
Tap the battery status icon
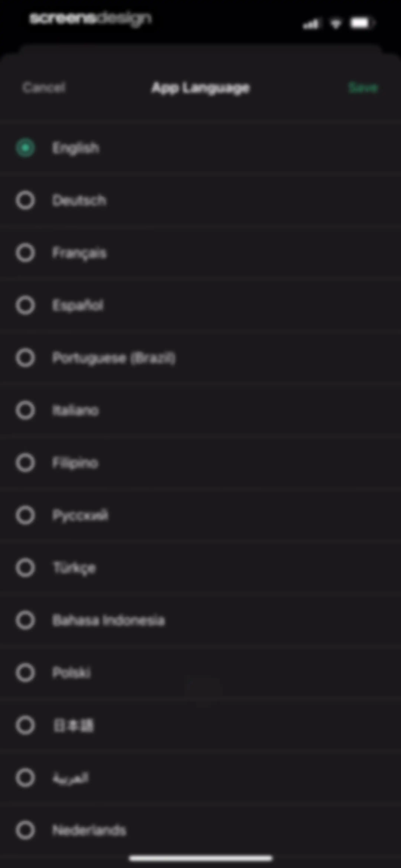coord(362,23)
